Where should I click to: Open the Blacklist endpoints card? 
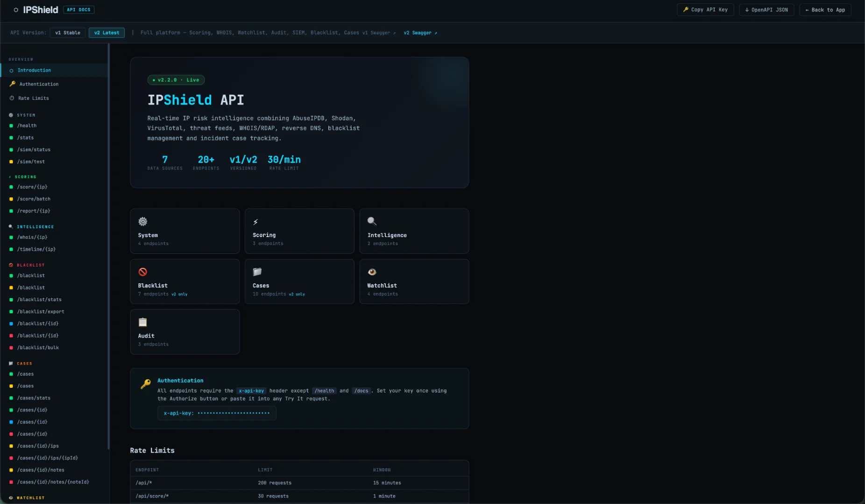(185, 281)
